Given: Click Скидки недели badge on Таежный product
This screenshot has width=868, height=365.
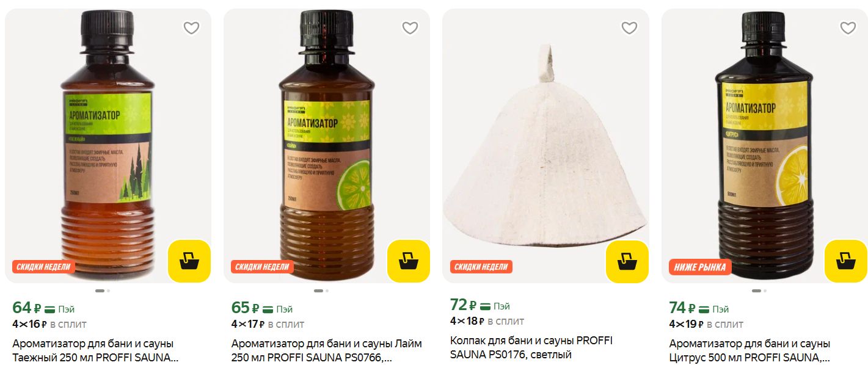Looking at the screenshot, I should [43, 267].
